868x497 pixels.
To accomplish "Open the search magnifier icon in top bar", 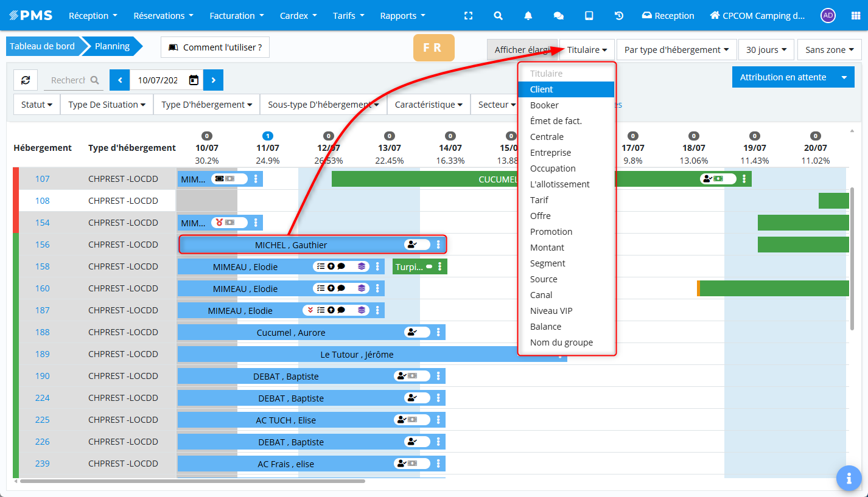I will pos(498,16).
